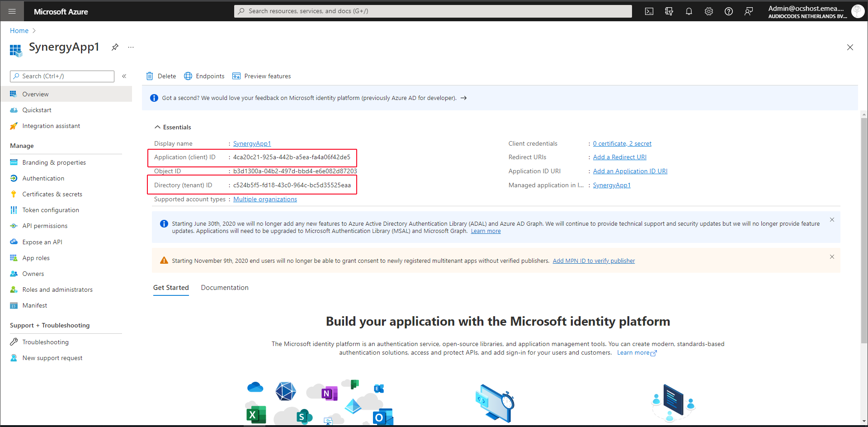Screen dimensions: 868x427
Task: Click the Endpoints globe icon
Action: [188, 76]
